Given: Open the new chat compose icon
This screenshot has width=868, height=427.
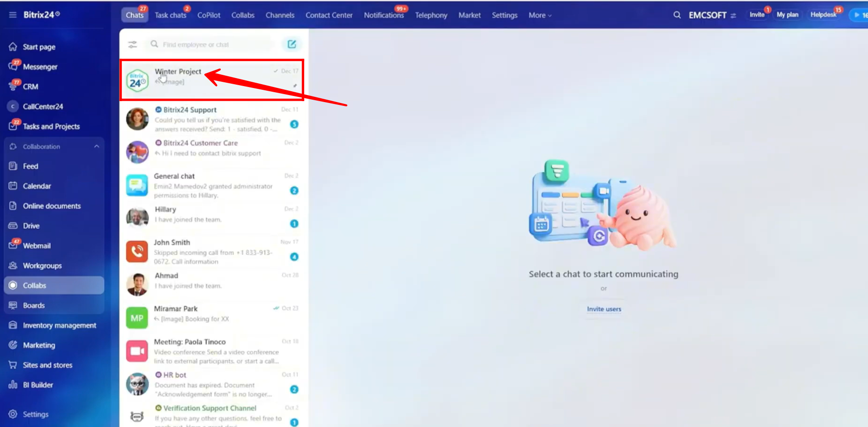Looking at the screenshot, I should tap(292, 44).
